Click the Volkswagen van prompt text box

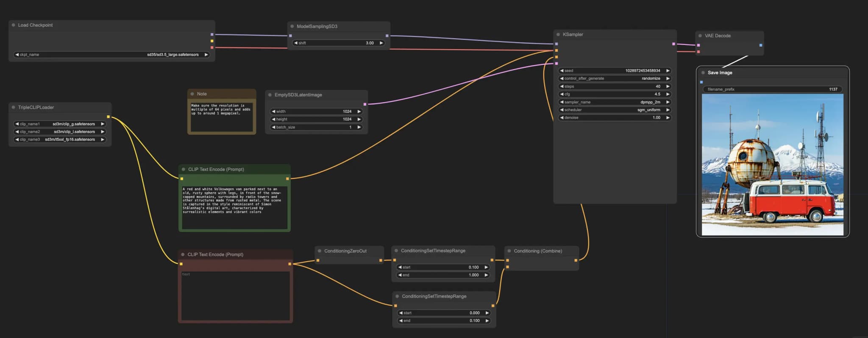234,207
